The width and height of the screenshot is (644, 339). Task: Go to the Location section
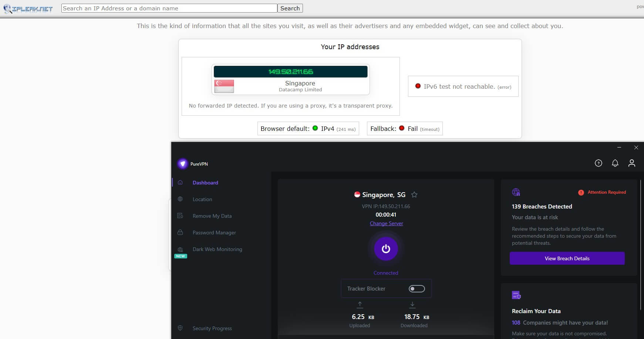(202, 199)
